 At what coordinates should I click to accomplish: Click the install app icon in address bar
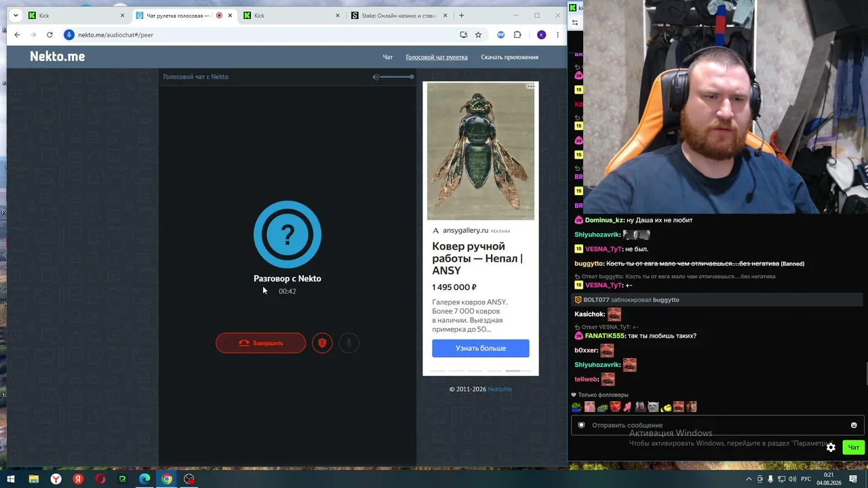463,35
